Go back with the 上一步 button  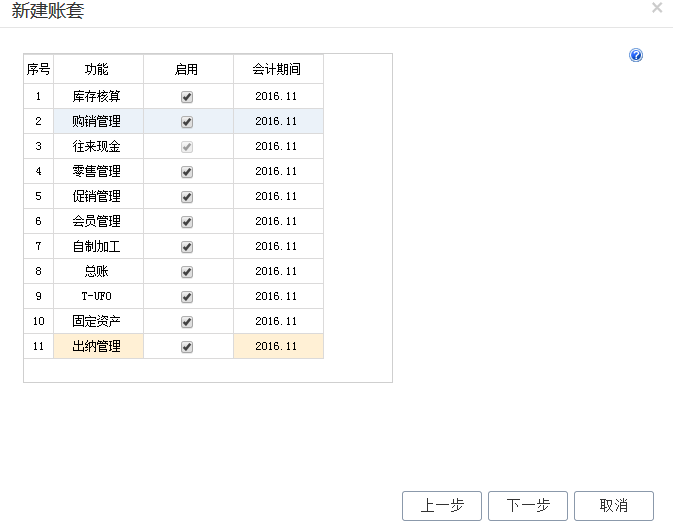tap(441, 506)
